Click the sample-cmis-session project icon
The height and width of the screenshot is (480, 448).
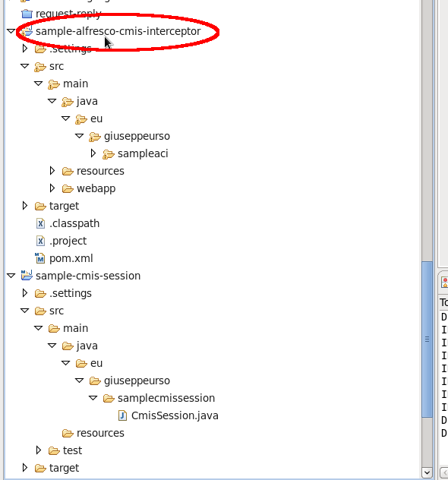click(x=27, y=275)
